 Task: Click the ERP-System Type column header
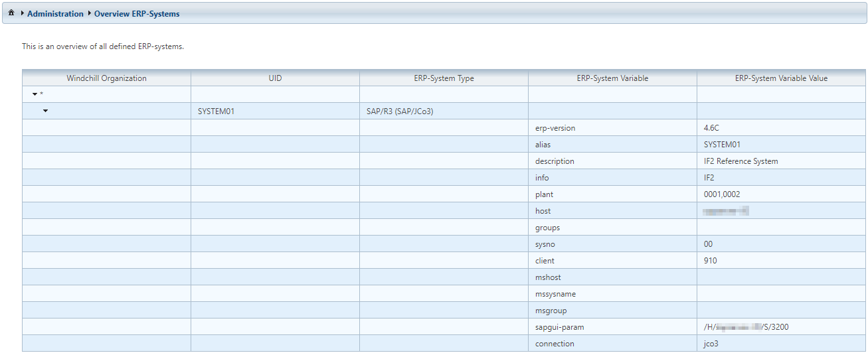pos(444,78)
